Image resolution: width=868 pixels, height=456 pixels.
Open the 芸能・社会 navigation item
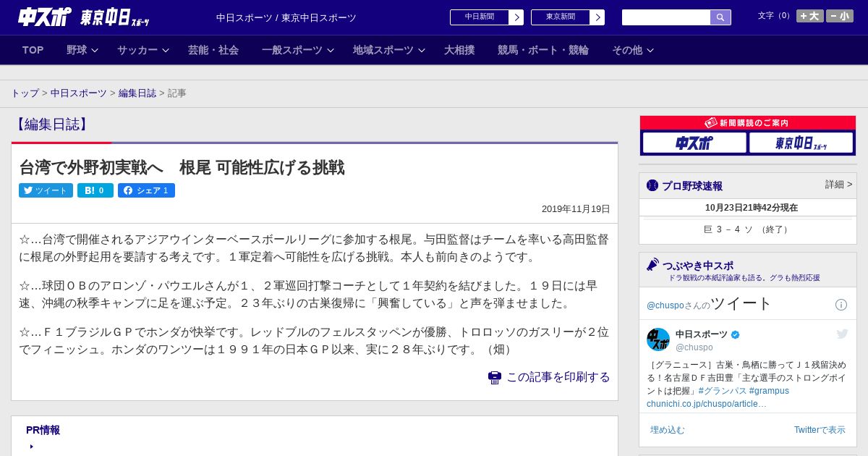(x=213, y=50)
